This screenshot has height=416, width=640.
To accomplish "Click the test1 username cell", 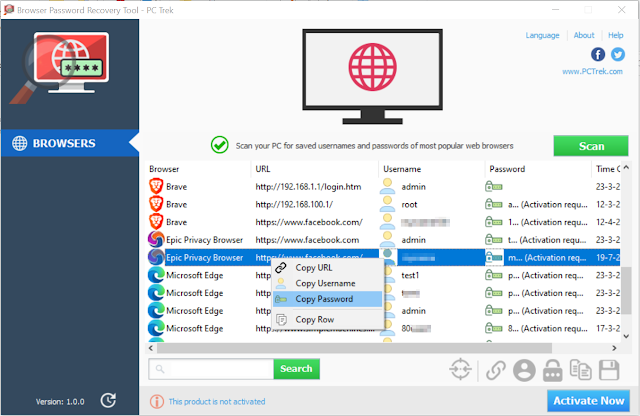I will 410,276.
